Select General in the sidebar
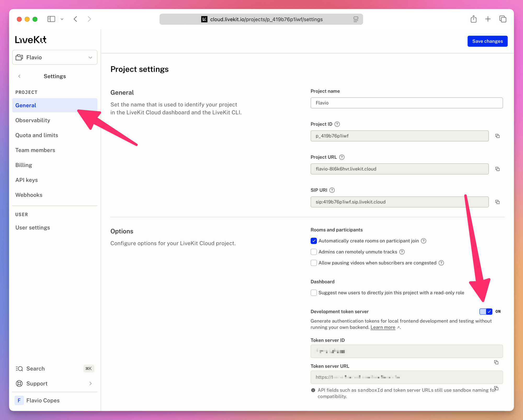This screenshot has height=420, width=523. pyautogui.click(x=55, y=105)
